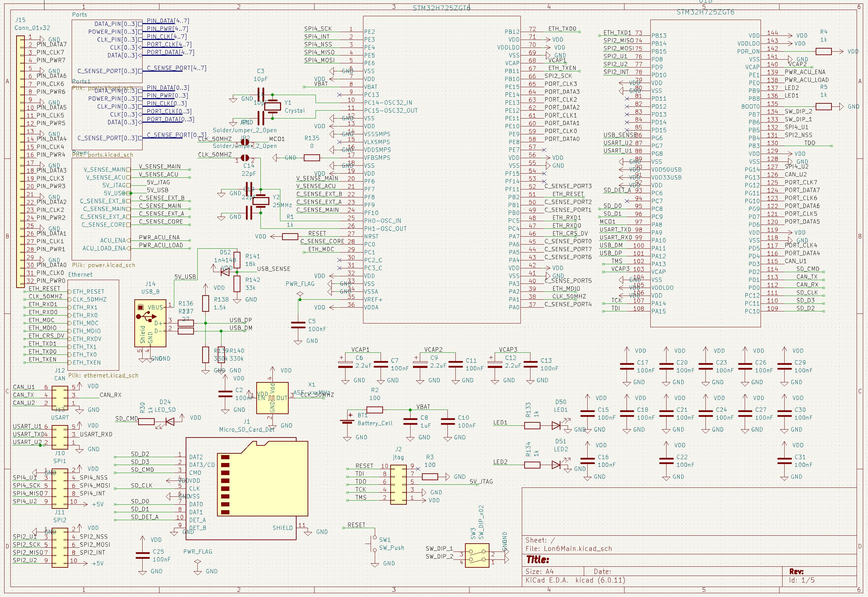Select the J13 USART connector symbol
The height and width of the screenshot is (597, 868).
[60, 437]
